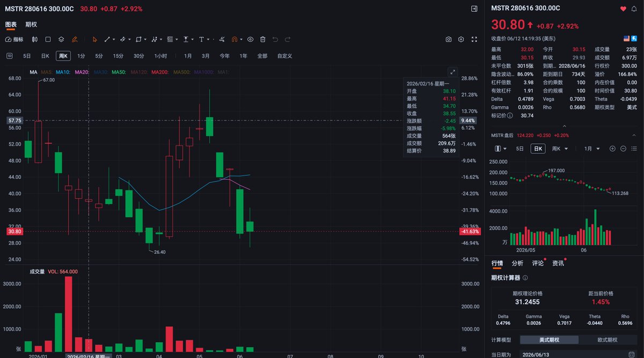Switch main chart to 15分 interval
This screenshot has height=358, width=644.
(x=118, y=56)
